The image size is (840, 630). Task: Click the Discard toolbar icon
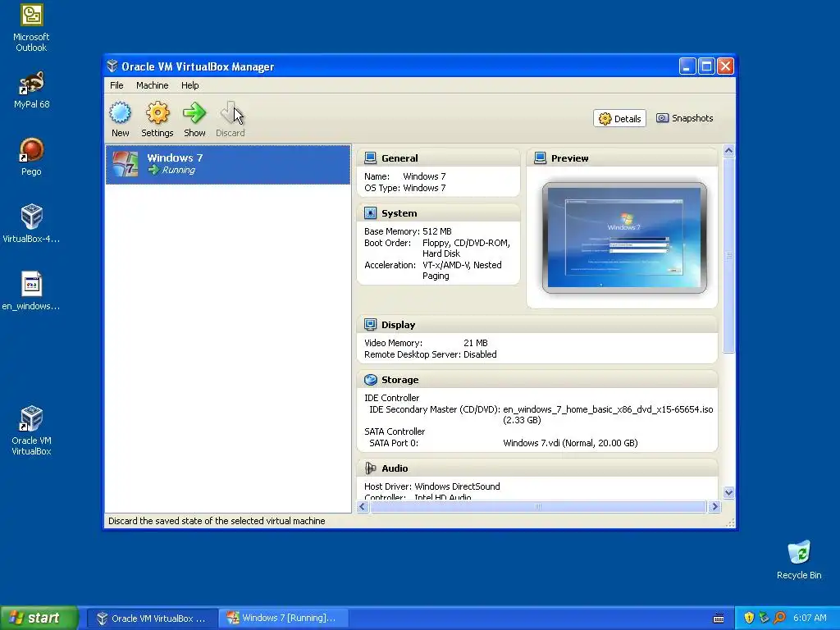point(231,113)
